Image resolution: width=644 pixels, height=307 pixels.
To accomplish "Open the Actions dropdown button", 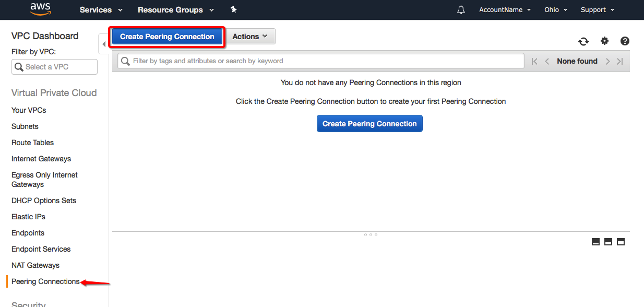I will 250,37.
